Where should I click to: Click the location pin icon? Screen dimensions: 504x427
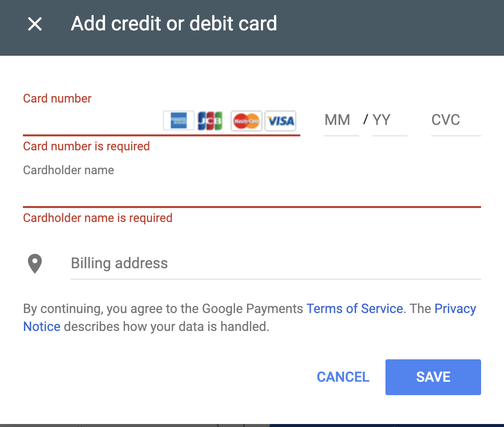35,264
